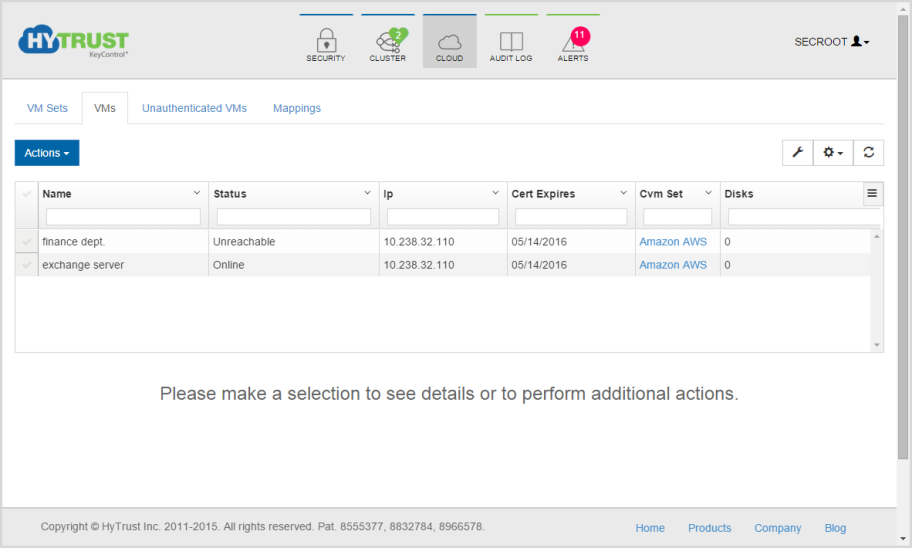This screenshot has height=548, width=912.
Task: Open the grid column menu icon
Action: (x=872, y=193)
